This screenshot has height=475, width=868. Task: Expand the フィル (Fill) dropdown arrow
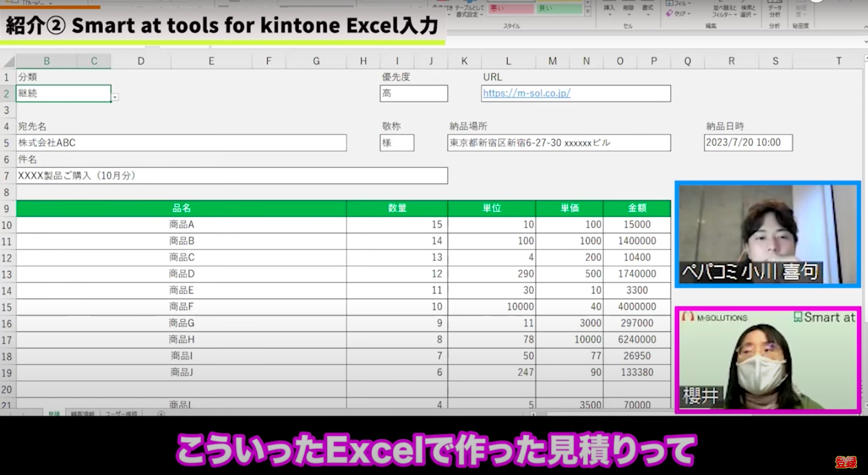[688, 4]
